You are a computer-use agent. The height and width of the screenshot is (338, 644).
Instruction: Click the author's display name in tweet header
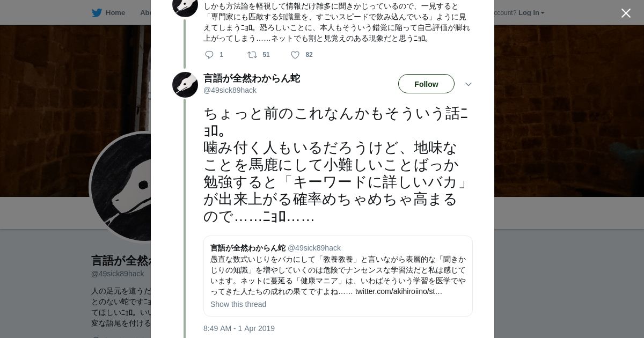tap(251, 78)
